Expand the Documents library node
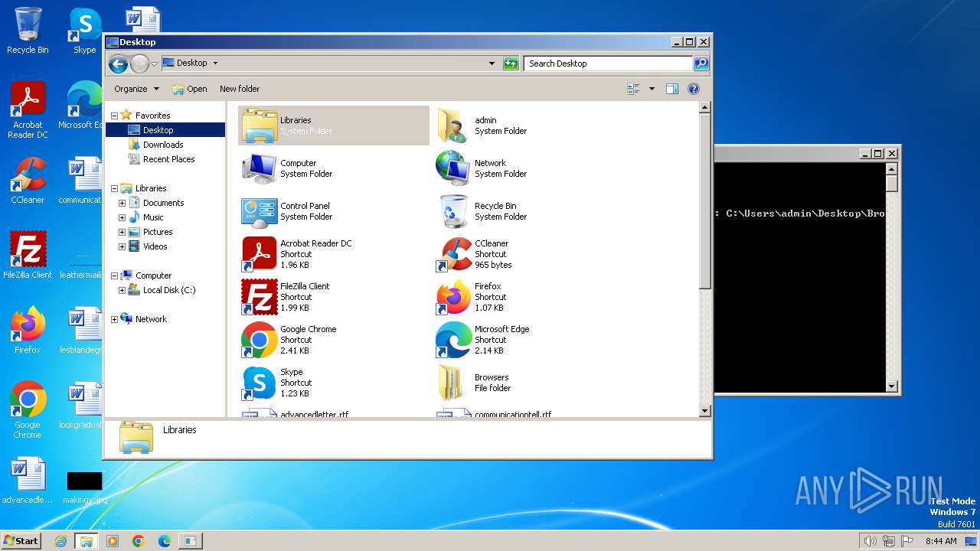 click(x=122, y=204)
